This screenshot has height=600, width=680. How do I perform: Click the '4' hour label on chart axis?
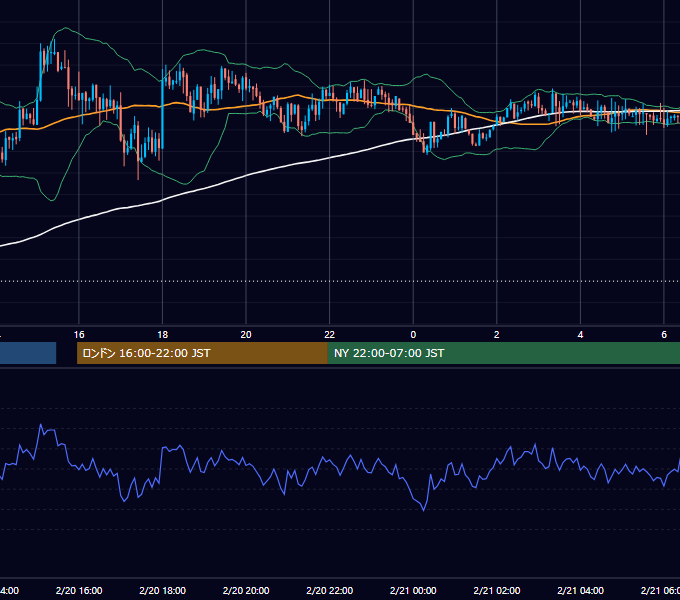pos(580,335)
